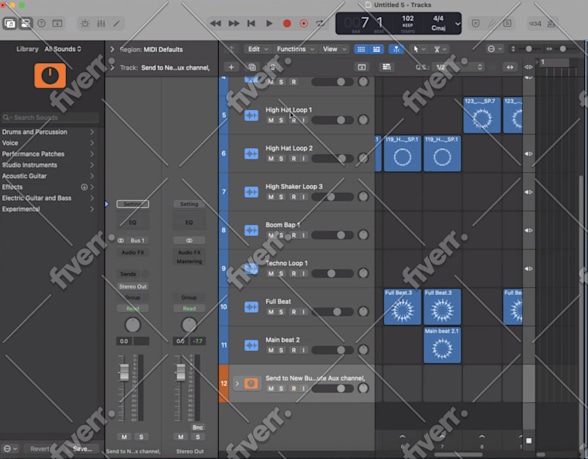Screen dimensions: 588x459
Task: Switch to Live Loops grid view
Action: tap(361, 50)
